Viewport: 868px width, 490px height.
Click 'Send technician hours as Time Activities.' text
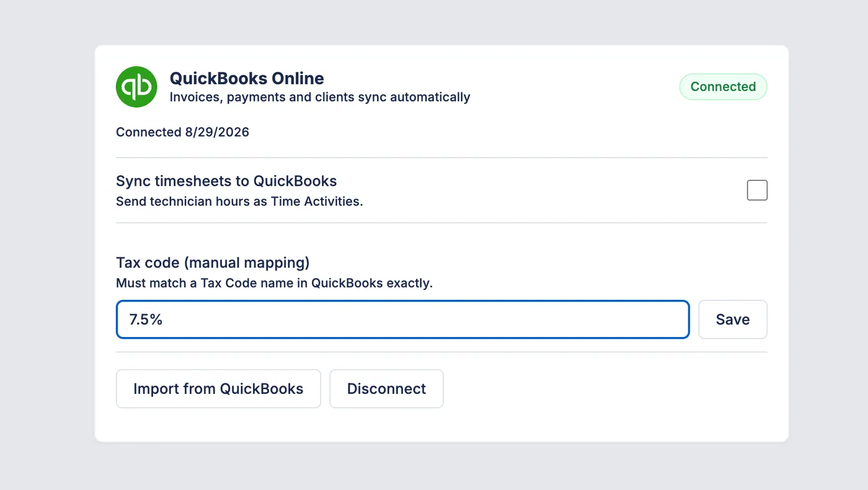tap(239, 201)
